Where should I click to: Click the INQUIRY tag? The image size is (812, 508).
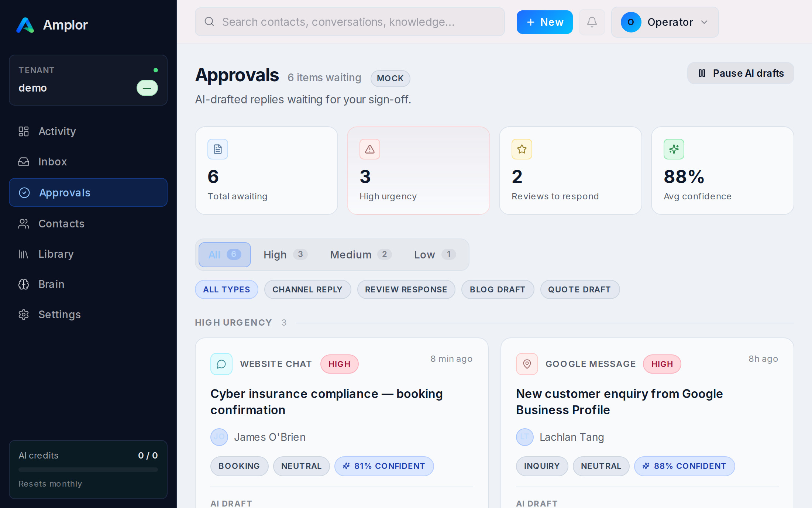pyautogui.click(x=542, y=466)
